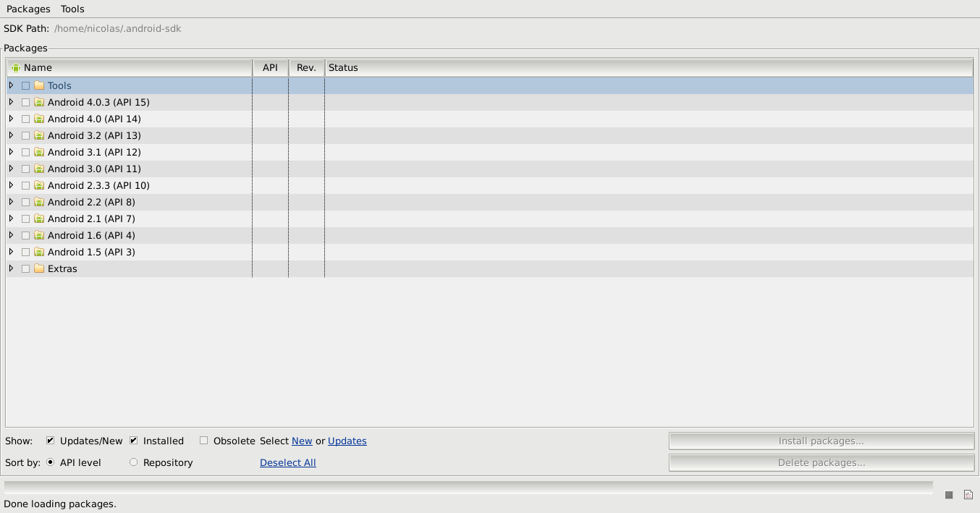Expand Android 2.3.3 (API 10) node
This screenshot has width=980, height=513.
11,185
